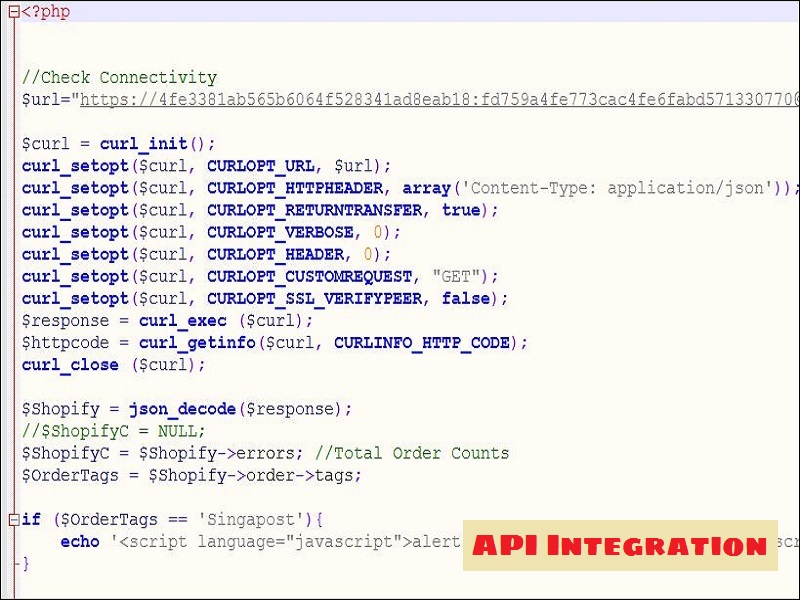Collapse the if ($OrderTags) block fold marker
Image resolution: width=800 pixels, height=600 pixels.
(x=13, y=519)
